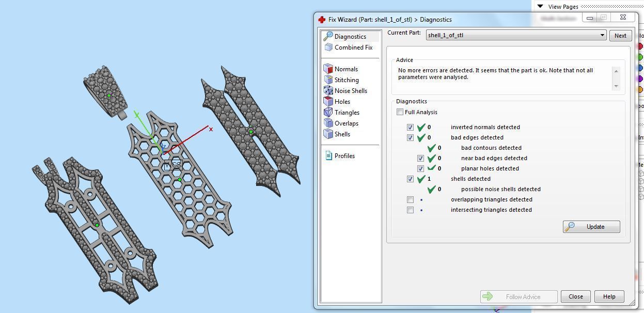Close the Fix Wizard dialog with X

tap(623, 17)
